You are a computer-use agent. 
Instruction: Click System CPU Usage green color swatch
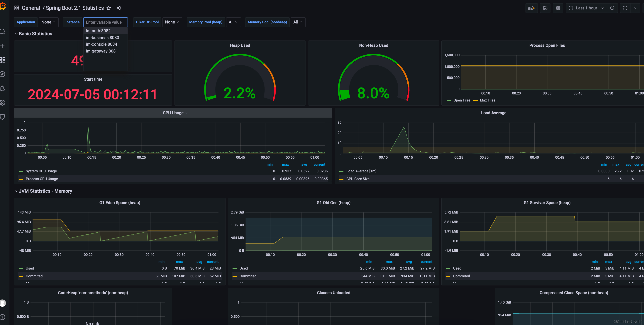21,171
